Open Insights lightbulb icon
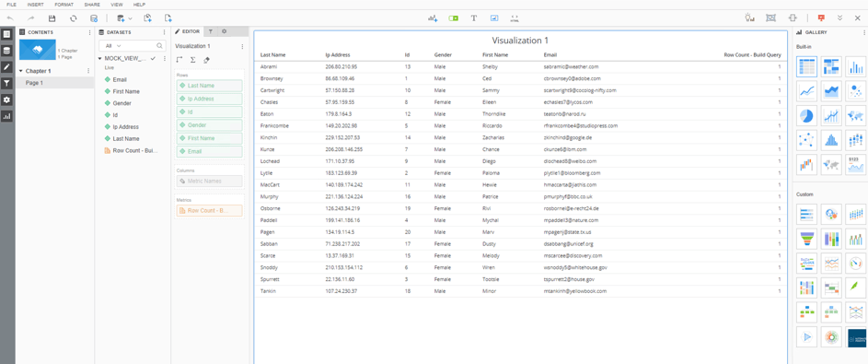868x364 pixels. pyautogui.click(x=749, y=18)
